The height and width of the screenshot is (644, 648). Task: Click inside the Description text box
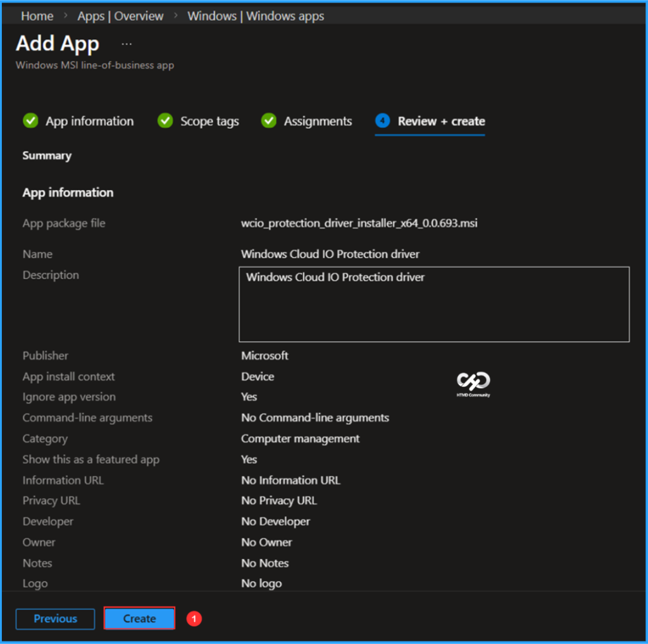[x=434, y=304]
